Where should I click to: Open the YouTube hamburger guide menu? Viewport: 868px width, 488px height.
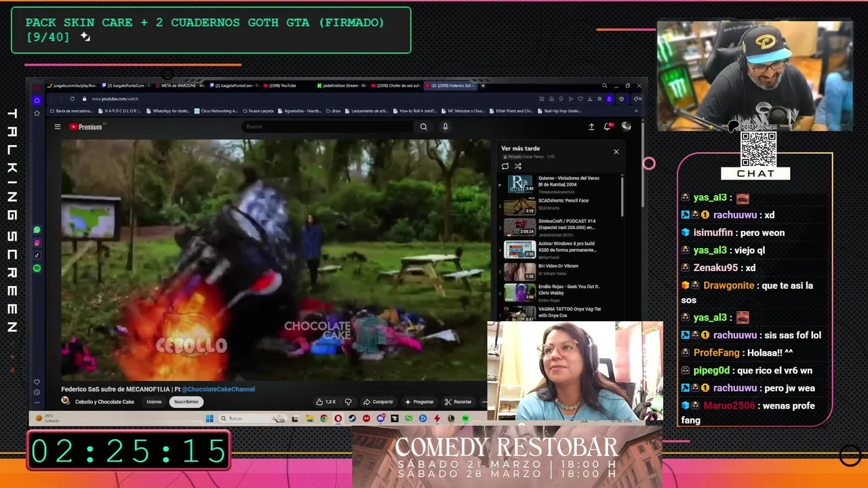point(58,127)
